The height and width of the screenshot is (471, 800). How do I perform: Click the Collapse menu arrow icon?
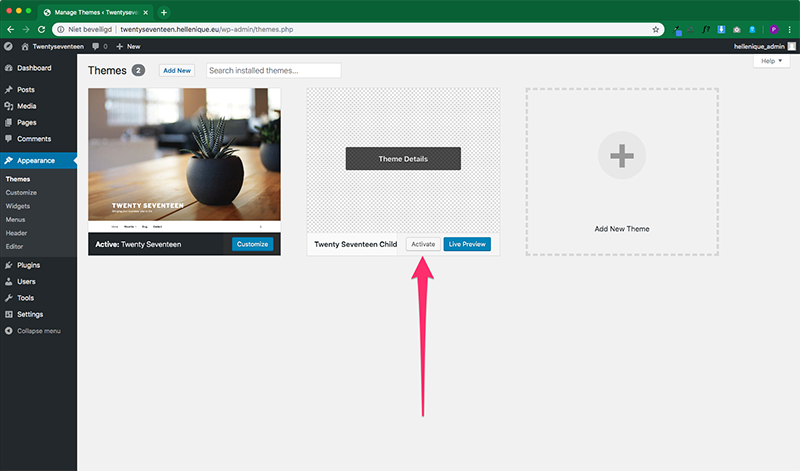(9, 331)
